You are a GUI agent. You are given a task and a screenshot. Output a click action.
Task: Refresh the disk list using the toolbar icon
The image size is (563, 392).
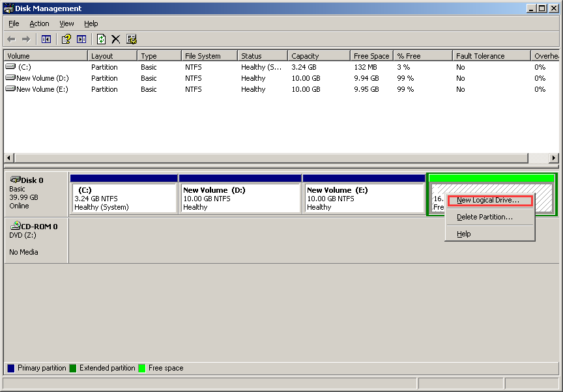tap(101, 39)
